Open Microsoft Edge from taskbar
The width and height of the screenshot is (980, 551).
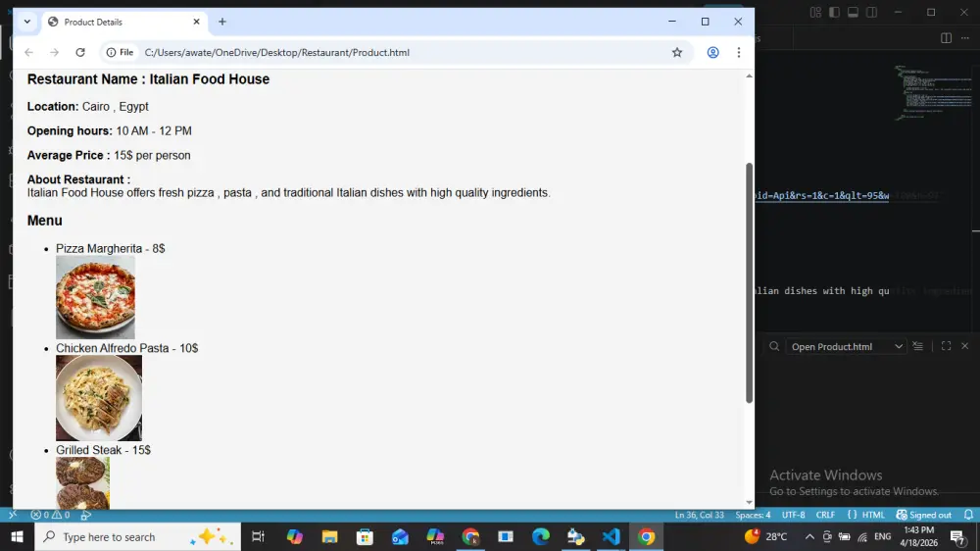(541, 536)
